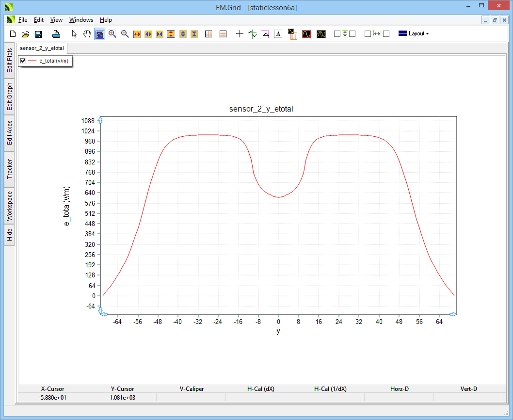Select the hand pan tool
Image resolution: width=513 pixels, height=420 pixels.
tap(87, 34)
